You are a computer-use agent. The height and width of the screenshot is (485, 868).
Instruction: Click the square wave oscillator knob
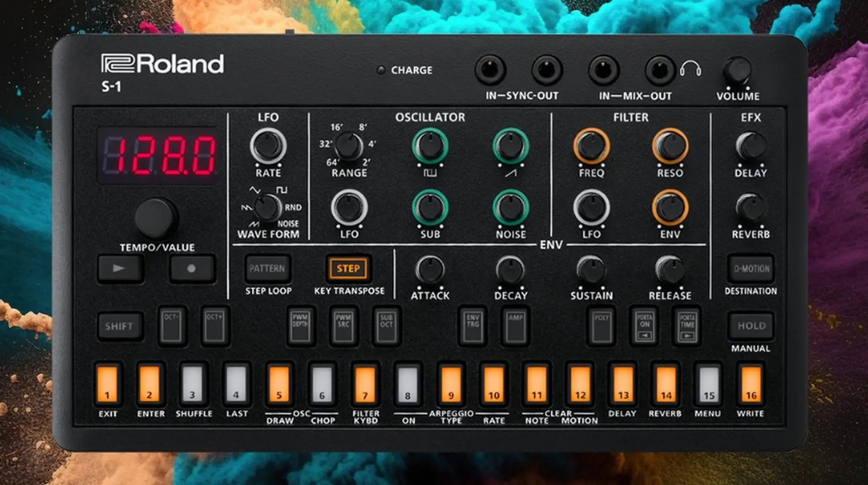(x=430, y=146)
